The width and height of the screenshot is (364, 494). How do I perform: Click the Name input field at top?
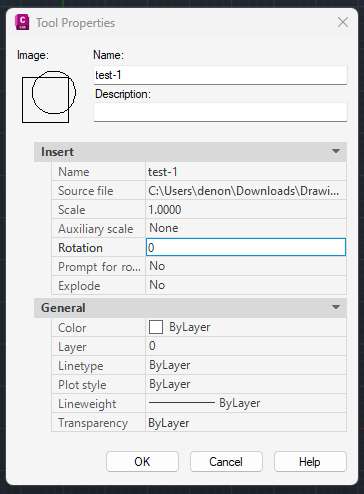pyautogui.click(x=220, y=75)
